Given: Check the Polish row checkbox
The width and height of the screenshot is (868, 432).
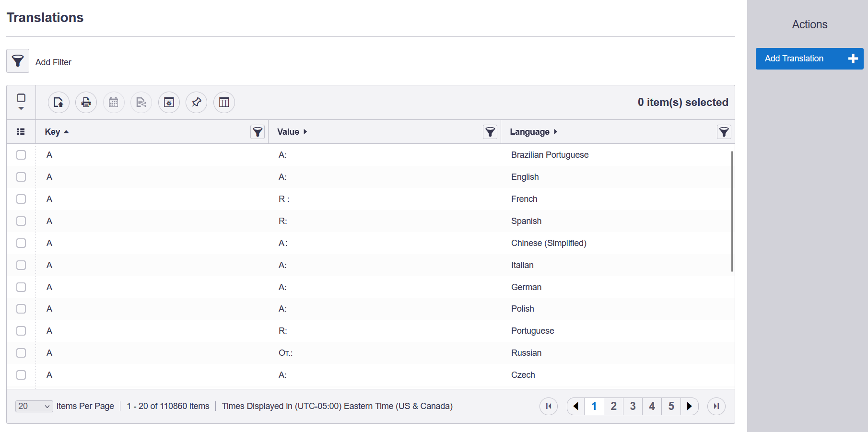Looking at the screenshot, I should click(x=21, y=309).
